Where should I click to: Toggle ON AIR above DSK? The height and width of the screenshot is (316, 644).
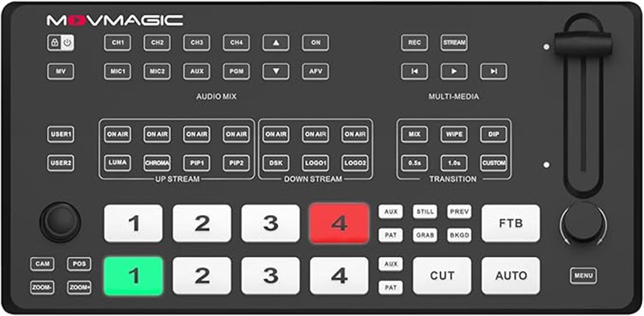pos(276,135)
